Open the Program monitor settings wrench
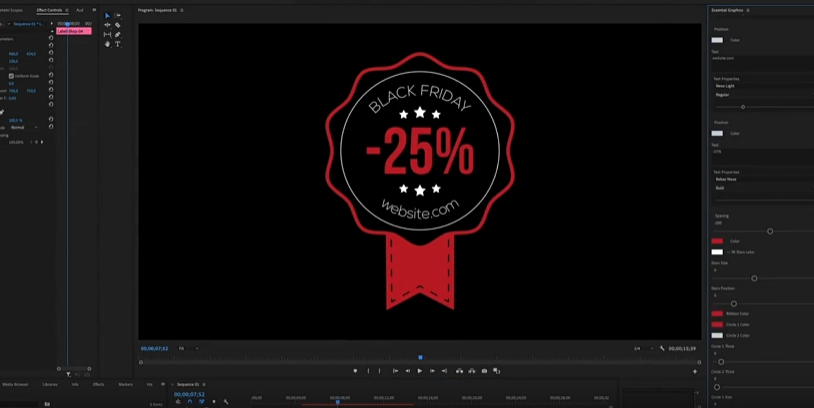 [662, 348]
